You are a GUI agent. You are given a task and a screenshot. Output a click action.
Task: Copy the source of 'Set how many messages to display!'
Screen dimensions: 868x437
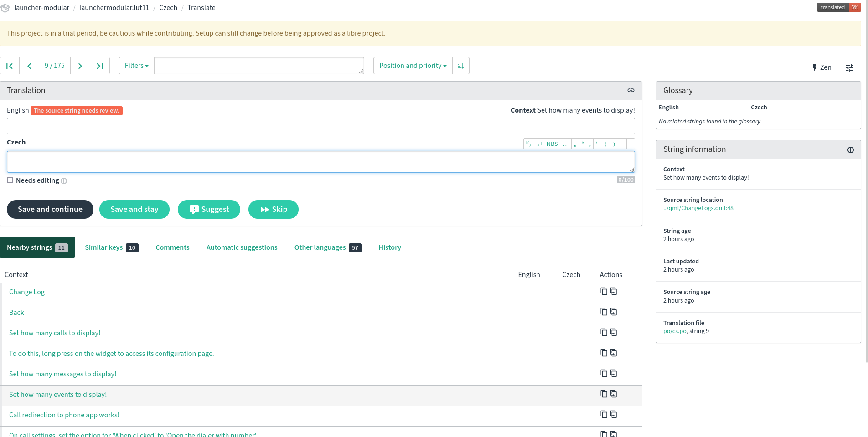pos(604,373)
